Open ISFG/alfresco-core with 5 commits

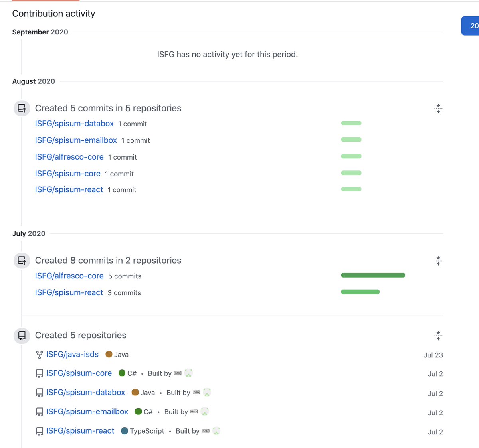click(69, 276)
